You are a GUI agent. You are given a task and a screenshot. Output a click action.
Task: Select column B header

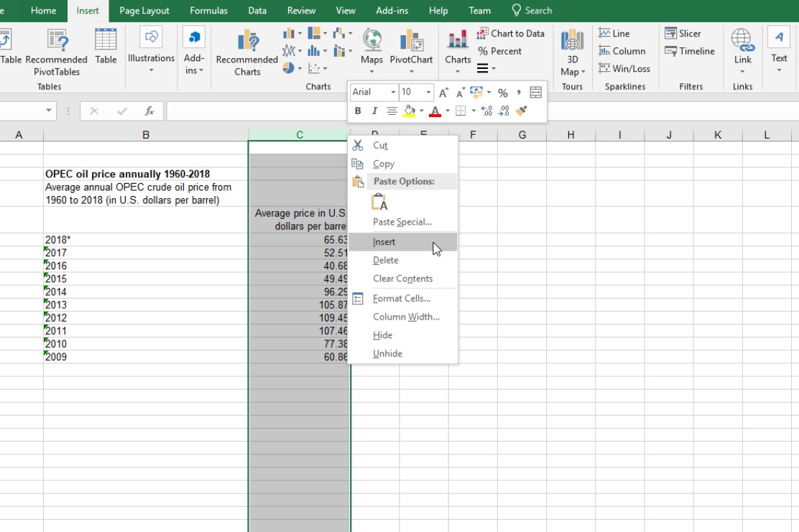[x=146, y=135]
